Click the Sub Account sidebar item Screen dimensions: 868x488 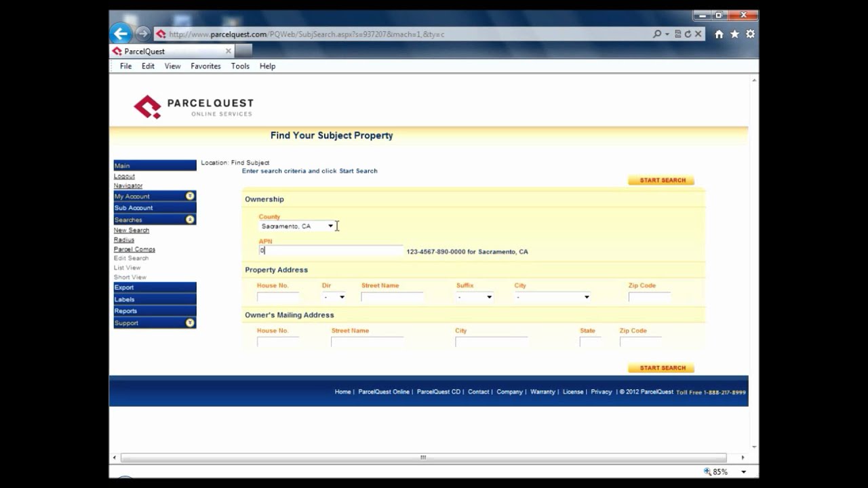tap(155, 208)
